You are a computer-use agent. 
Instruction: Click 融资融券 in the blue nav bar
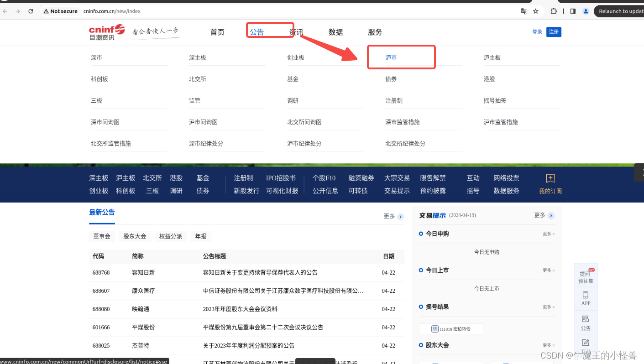(x=361, y=178)
